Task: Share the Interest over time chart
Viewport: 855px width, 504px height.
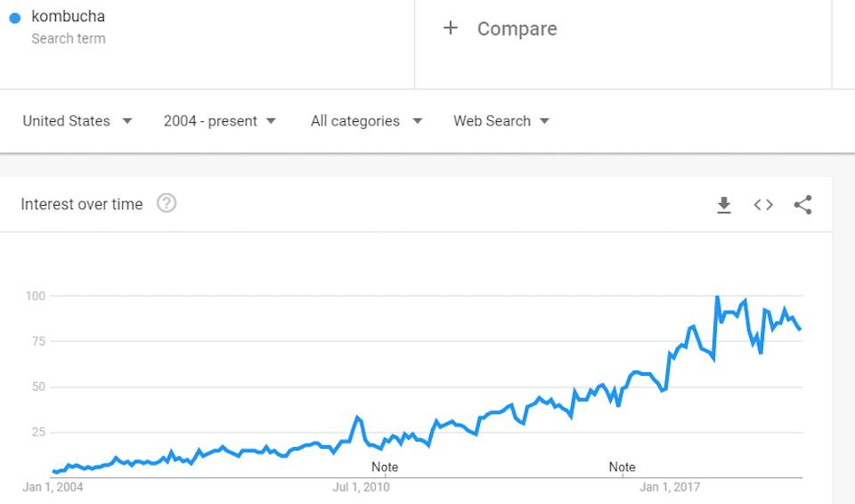Action: pyautogui.click(x=802, y=205)
